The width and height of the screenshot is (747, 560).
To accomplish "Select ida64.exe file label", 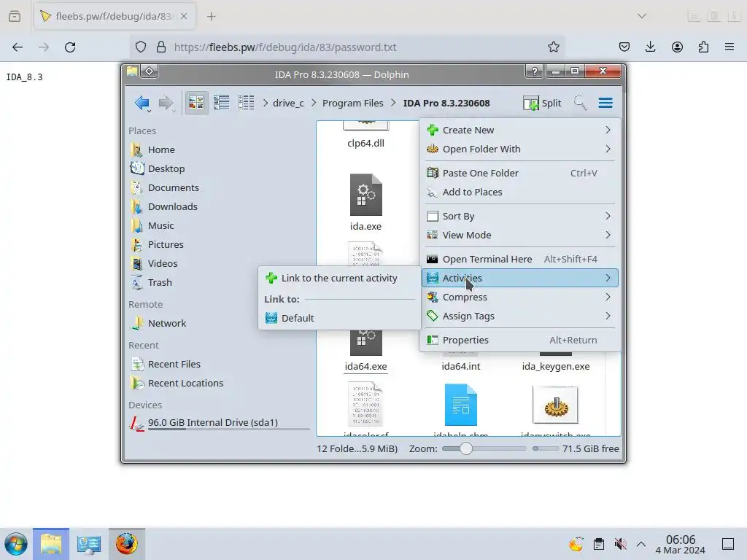I will (366, 367).
